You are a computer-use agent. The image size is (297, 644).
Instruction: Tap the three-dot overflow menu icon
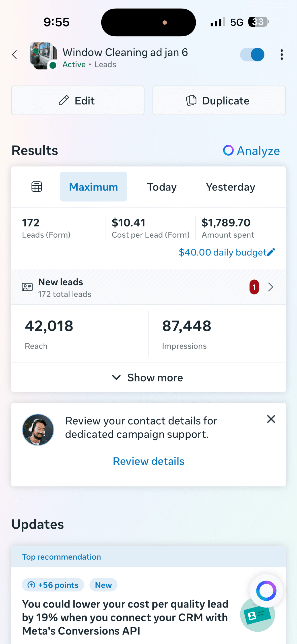(x=281, y=55)
